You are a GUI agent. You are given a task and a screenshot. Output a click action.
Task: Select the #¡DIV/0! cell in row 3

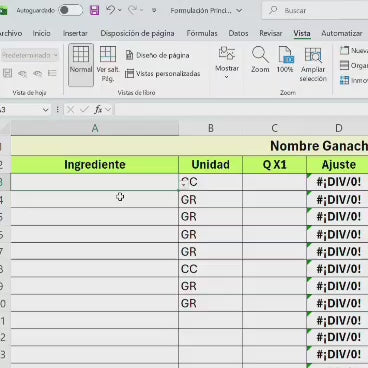click(337, 182)
